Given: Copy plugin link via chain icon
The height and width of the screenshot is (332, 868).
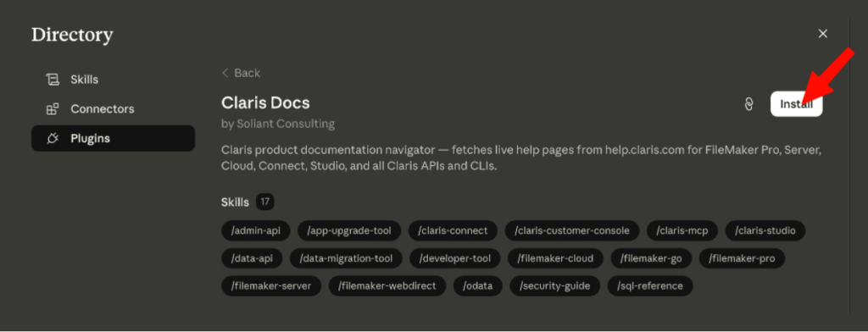Looking at the screenshot, I should click(x=749, y=104).
